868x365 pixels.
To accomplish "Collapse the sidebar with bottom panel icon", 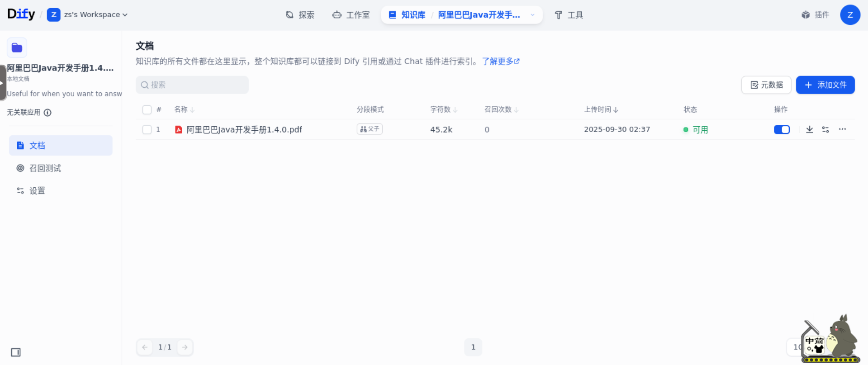I will pyautogui.click(x=16, y=352).
